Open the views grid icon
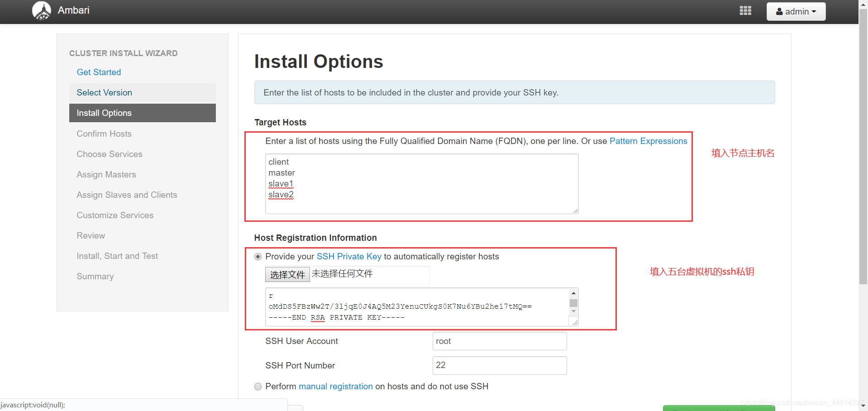Viewport: 868px width, 411px height. pyautogui.click(x=745, y=11)
